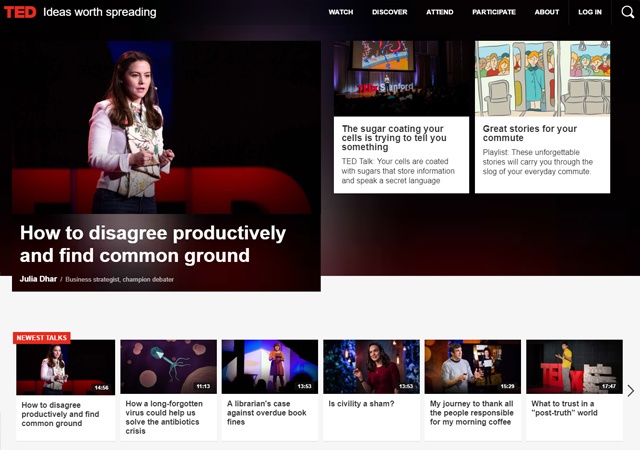This screenshot has width=640, height=450.
Task: Open the ABOUT menu
Action: 547,12
